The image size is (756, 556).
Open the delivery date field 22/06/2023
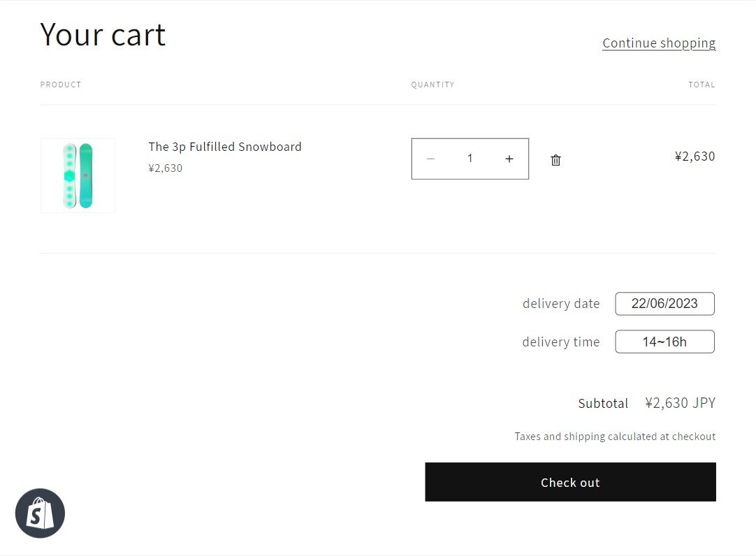coord(665,304)
